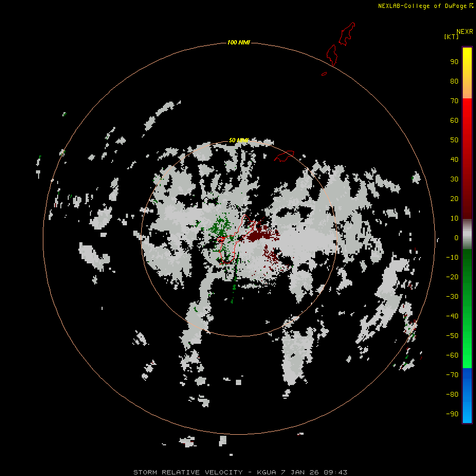Click the 60 value on the velocity scale
This screenshot has height=476, width=476.
454,120
